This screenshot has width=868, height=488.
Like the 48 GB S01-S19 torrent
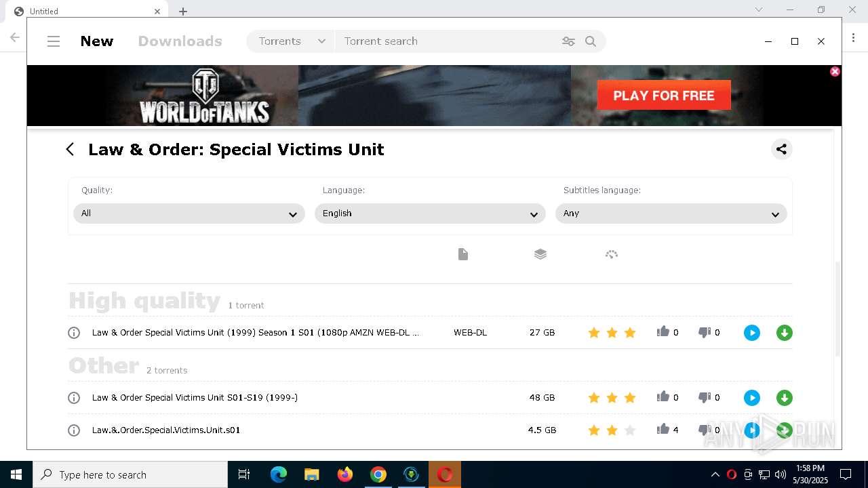click(663, 396)
